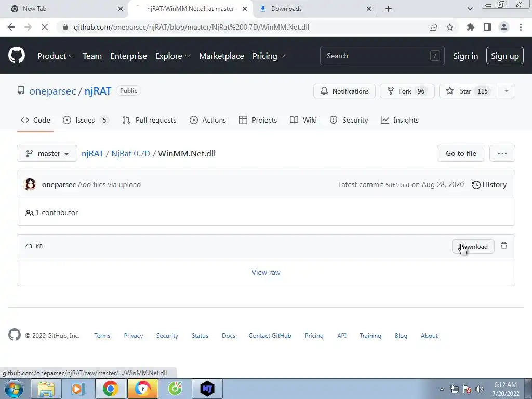This screenshot has height=399, width=532.
Task: Open the Marketplace header link
Action: (x=221, y=56)
